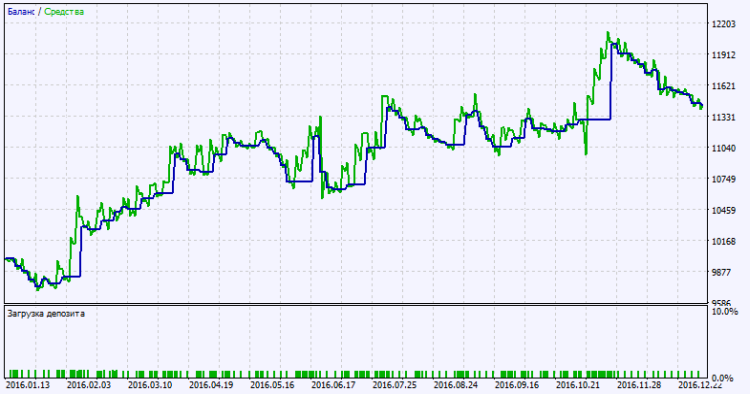Viewport: 750px width, 394px height.
Task: Click the Средства legend label
Action: [x=64, y=12]
